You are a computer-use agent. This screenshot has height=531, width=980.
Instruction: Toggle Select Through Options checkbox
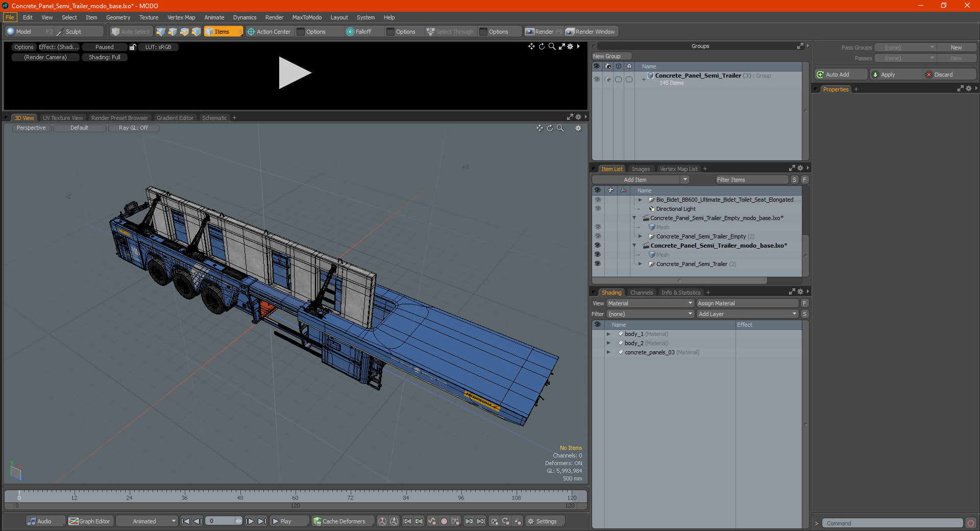click(483, 32)
